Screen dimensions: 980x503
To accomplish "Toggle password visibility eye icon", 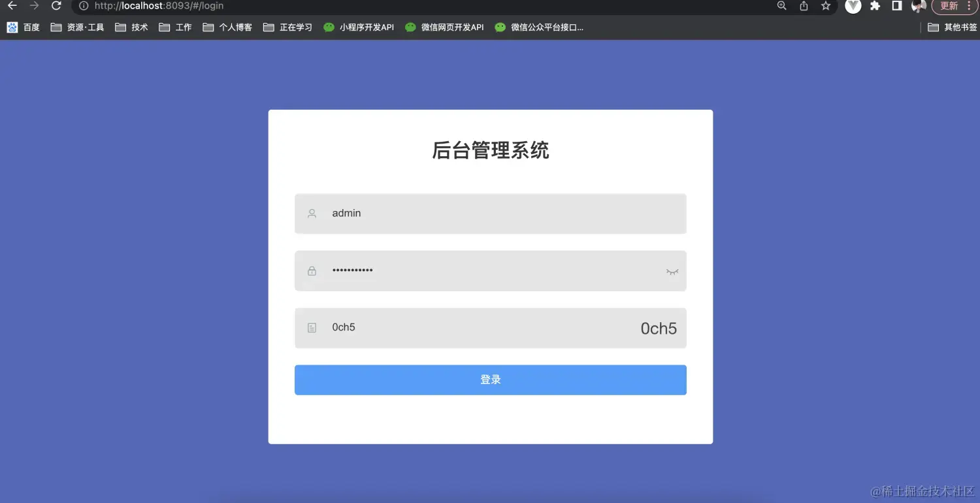I will [x=672, y=272].
